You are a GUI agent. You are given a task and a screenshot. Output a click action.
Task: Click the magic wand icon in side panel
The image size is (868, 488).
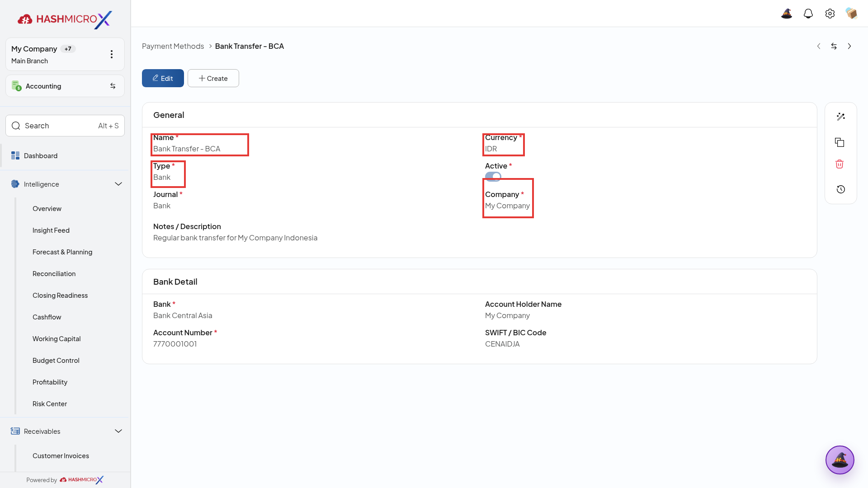841,117
